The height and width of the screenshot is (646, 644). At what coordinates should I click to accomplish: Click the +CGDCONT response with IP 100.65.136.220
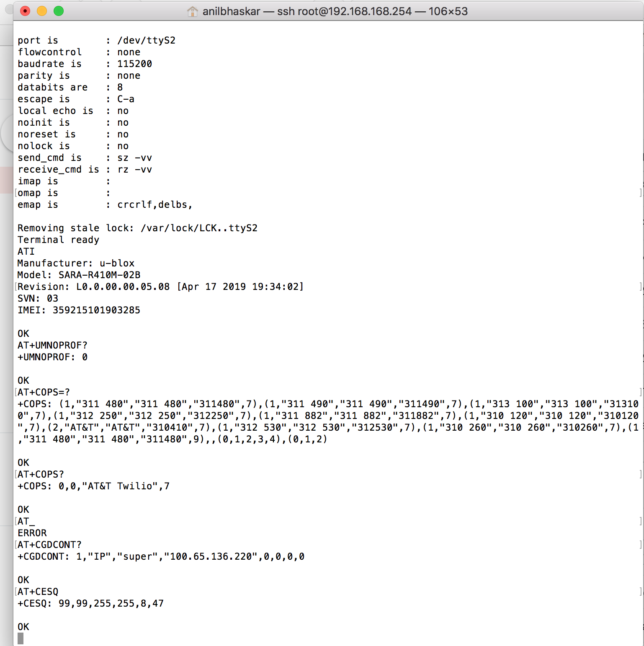click(161, 556)
